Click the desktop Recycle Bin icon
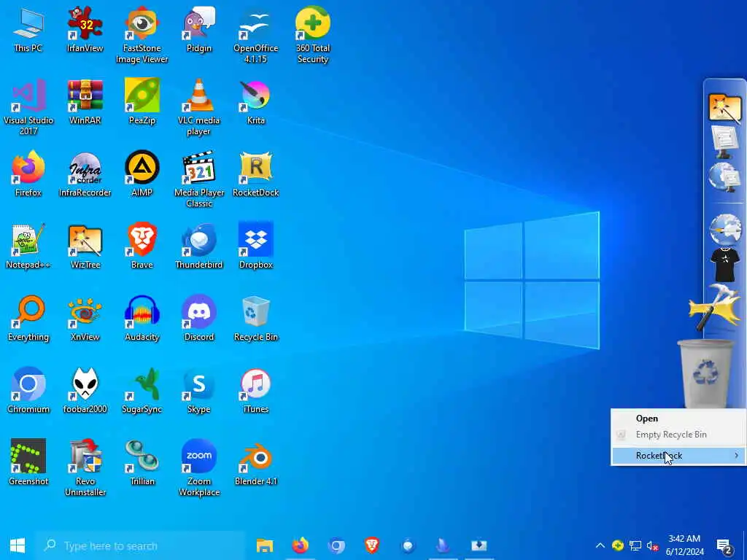747x560 pixels. (x=256, y=319)
